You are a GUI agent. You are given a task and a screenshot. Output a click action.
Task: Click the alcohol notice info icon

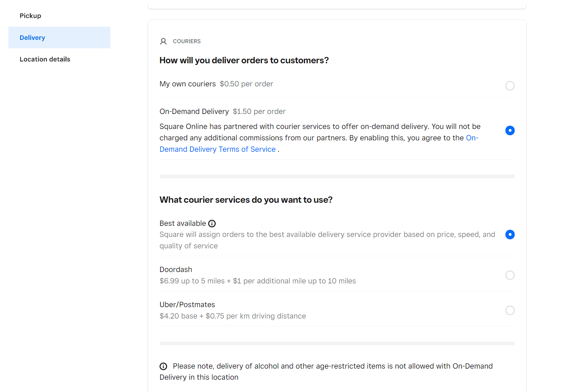[163, 366]
